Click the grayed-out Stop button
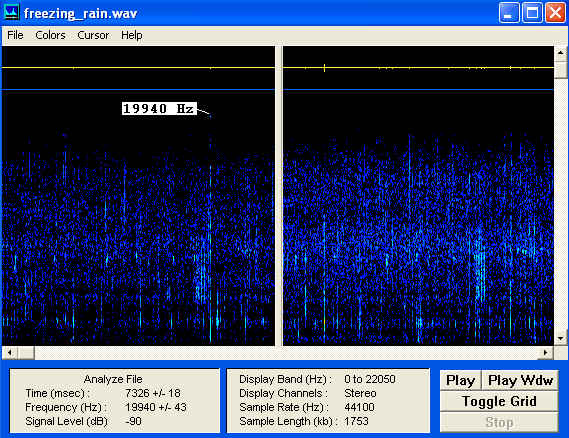This screenshot has width=569, height=438. click(499, 422)
